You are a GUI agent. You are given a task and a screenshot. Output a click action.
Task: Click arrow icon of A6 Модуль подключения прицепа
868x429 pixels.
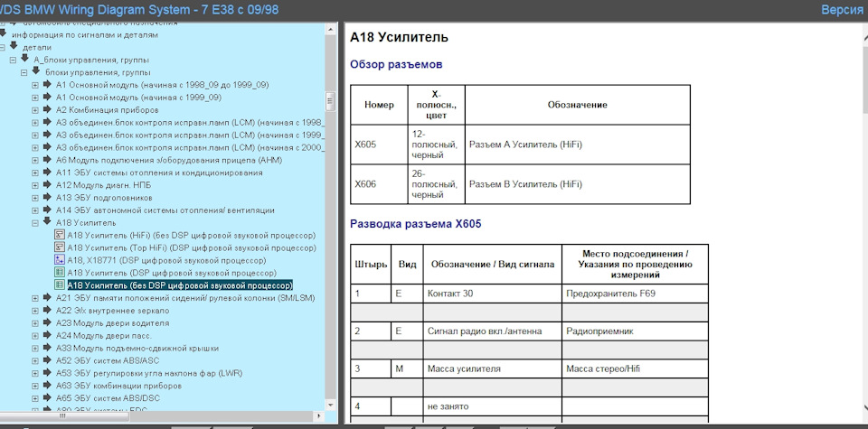(x=47, y=160)
